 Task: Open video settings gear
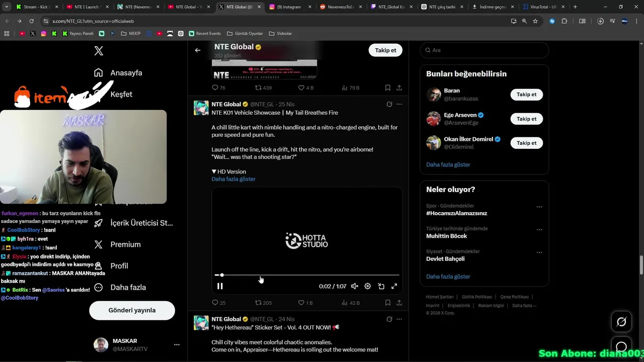[x=368, y=286]
